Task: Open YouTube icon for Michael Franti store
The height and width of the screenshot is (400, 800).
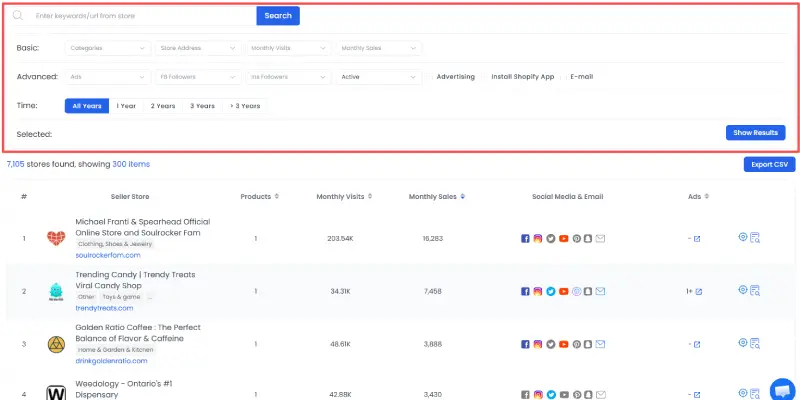Action: [563, 238]
